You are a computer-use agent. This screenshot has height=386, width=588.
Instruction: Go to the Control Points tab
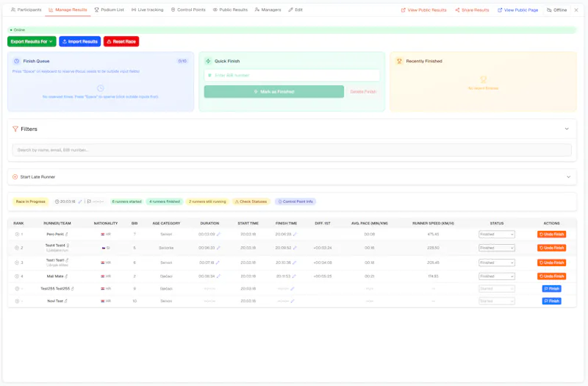click(x=188, y=10)
